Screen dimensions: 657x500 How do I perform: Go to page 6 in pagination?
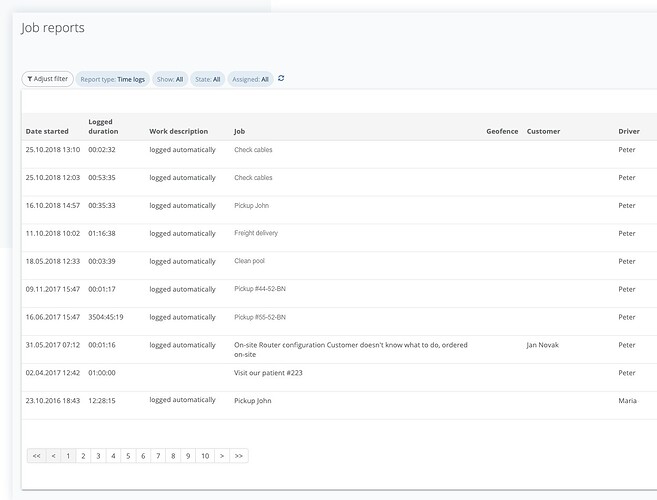pos(143,456)
